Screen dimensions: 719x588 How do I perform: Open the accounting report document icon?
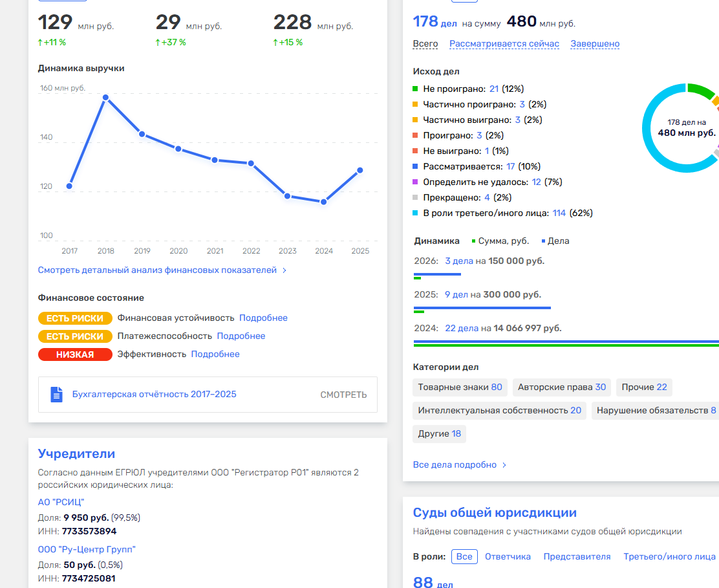57,395
